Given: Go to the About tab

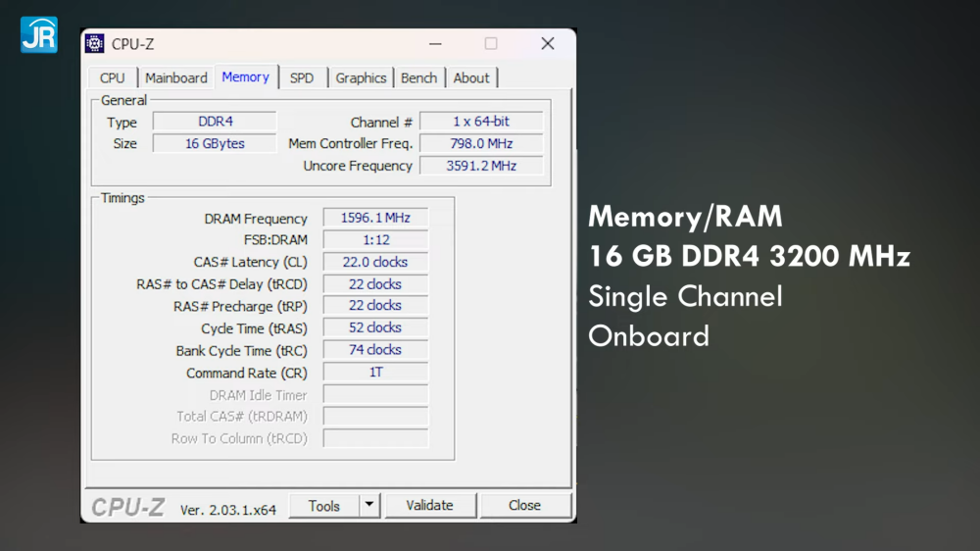Looking at the screenshot, I should pos(471,77).
